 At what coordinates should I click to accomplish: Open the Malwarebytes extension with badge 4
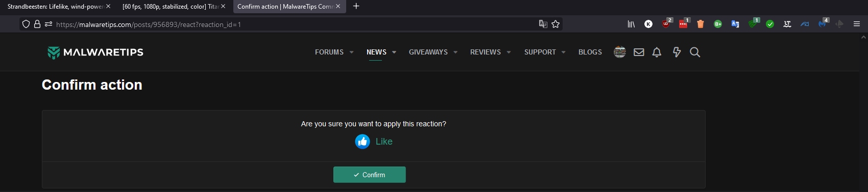tap(823, 23)
